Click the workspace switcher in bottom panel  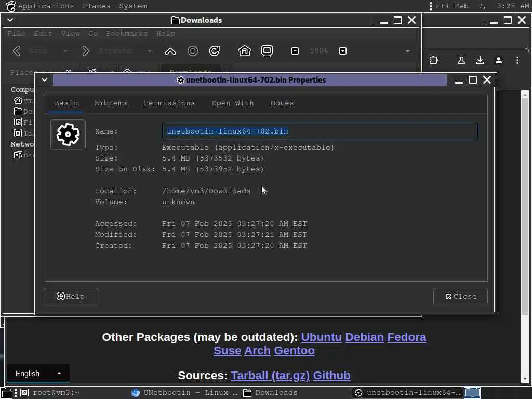point(472,393)
